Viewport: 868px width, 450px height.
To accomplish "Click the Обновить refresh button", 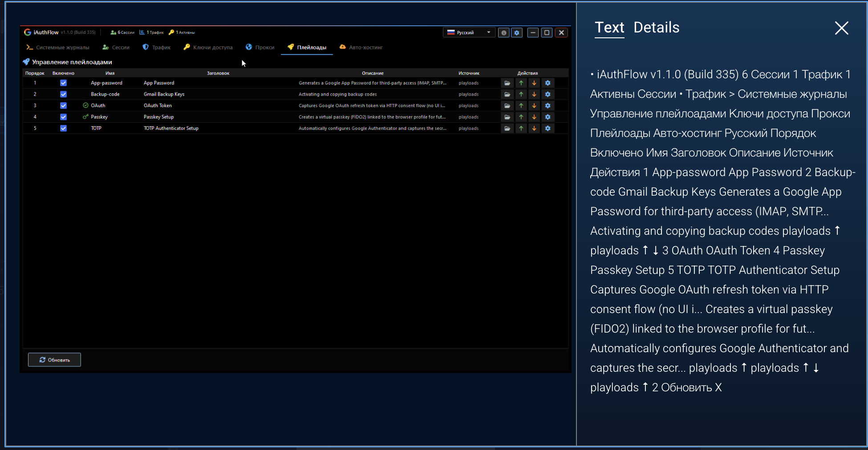I will [x=54, y=360].
